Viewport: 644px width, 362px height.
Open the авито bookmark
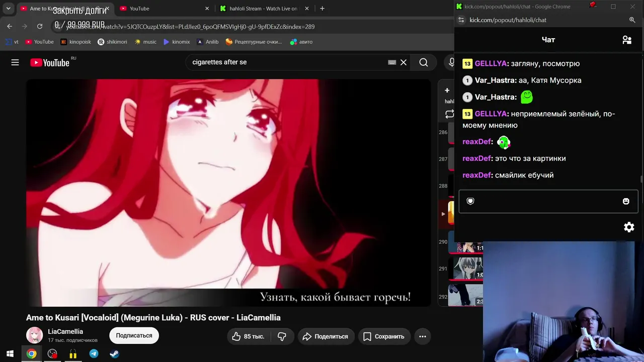301,42
